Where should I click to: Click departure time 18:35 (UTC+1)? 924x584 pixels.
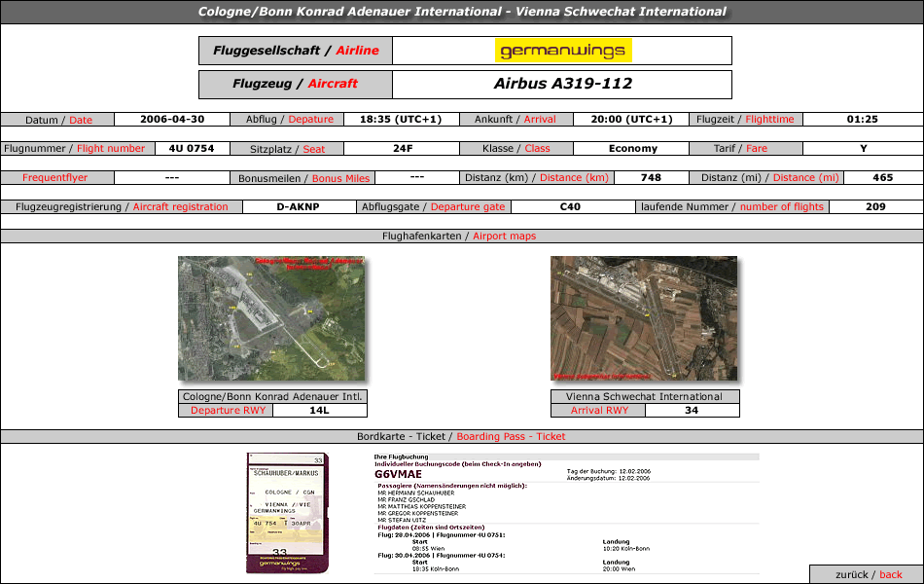(401, 119)
